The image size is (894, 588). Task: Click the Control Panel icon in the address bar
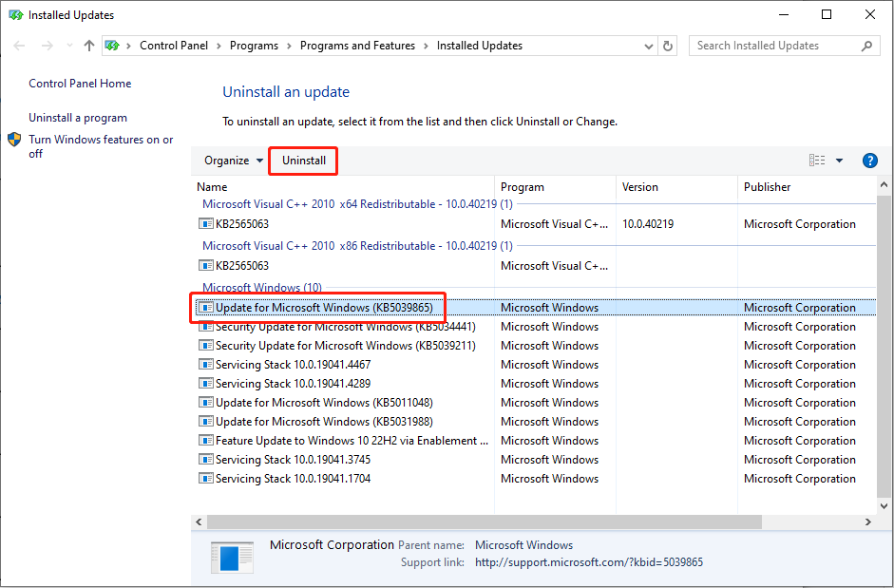coord(113,46)
